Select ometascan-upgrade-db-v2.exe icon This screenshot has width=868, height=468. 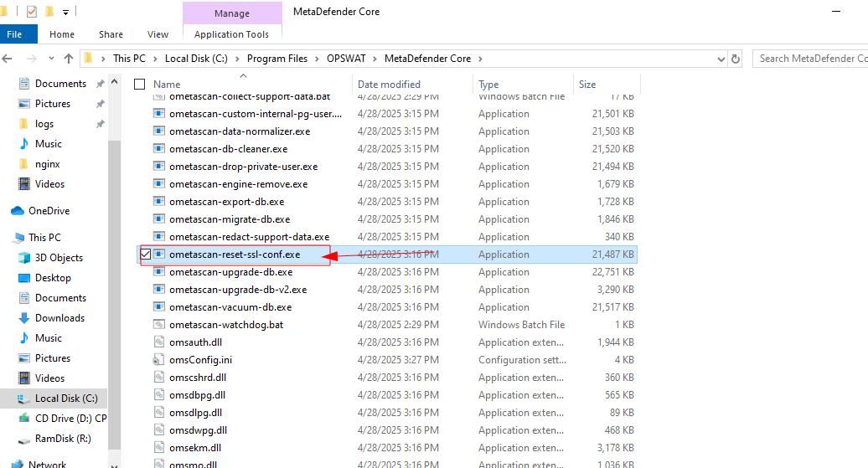159,290
